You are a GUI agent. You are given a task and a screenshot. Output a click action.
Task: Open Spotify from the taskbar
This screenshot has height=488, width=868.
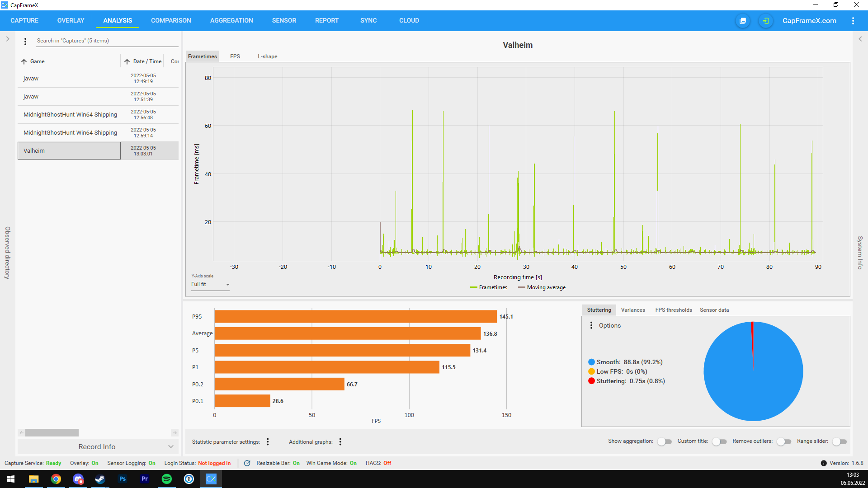[166, 479]
